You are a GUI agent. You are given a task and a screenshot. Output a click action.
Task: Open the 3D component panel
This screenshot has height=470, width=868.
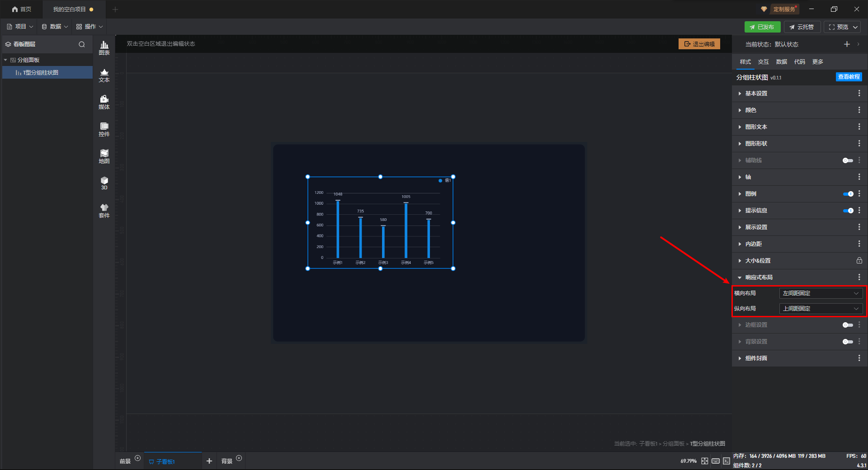104,183
